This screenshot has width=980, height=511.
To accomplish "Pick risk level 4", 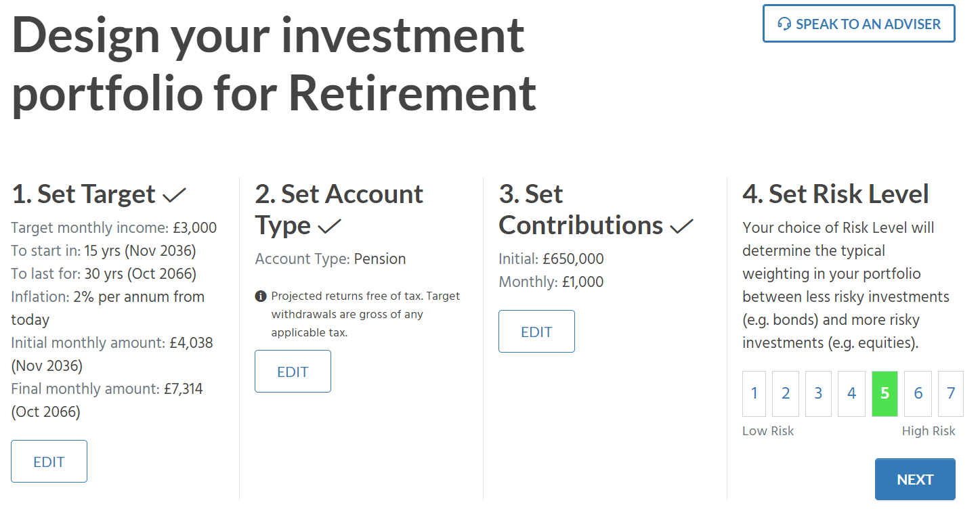I will click(x=851, y=393).
